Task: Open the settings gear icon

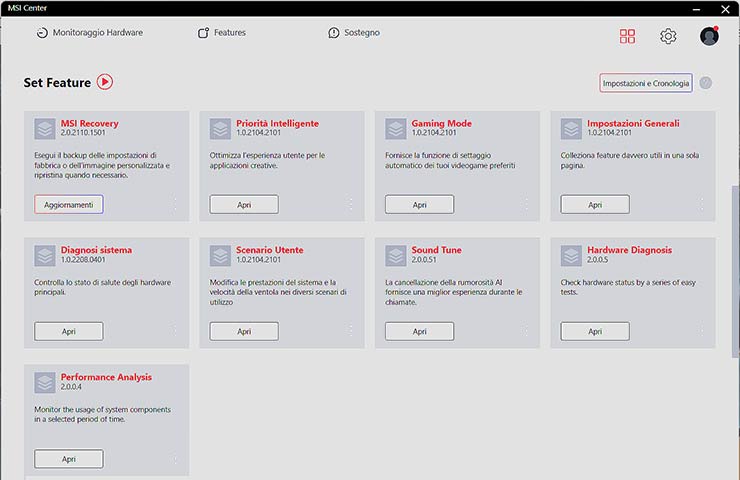Action: (x=668, y=36)
